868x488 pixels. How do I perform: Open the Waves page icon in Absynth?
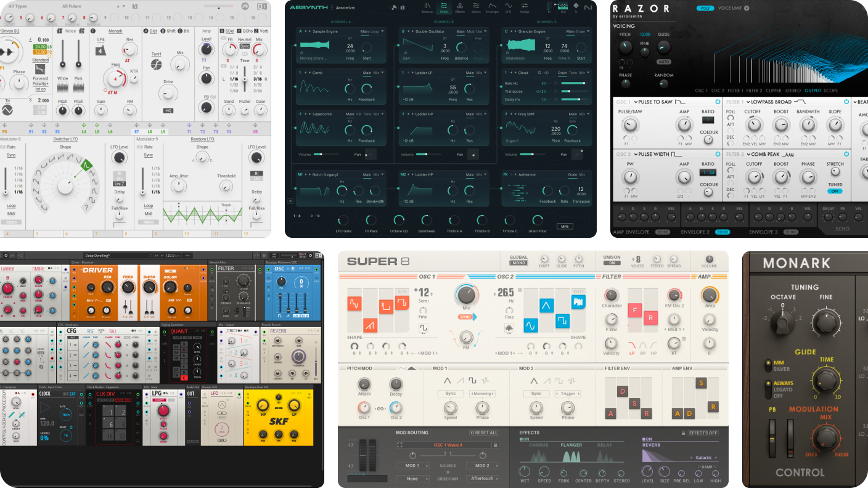(476, 7)
